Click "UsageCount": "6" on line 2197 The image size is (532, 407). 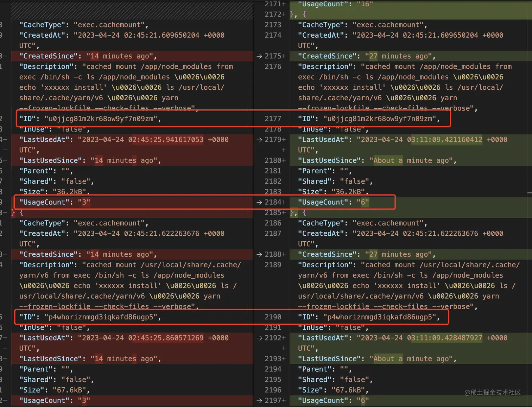pyautogui.click(x=334, y=401)
